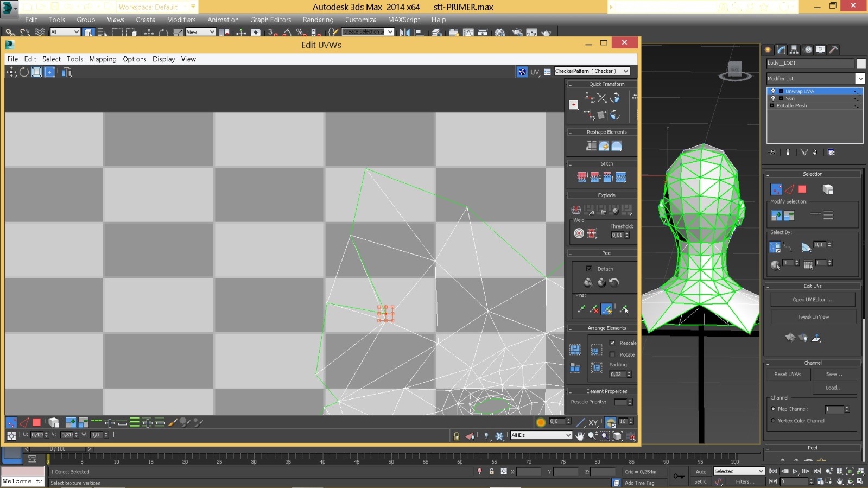The width and height of the screenshot is (868, 488).
Task: Click the Pin Stack icon below the modifier stack
Action: (773, 152)
